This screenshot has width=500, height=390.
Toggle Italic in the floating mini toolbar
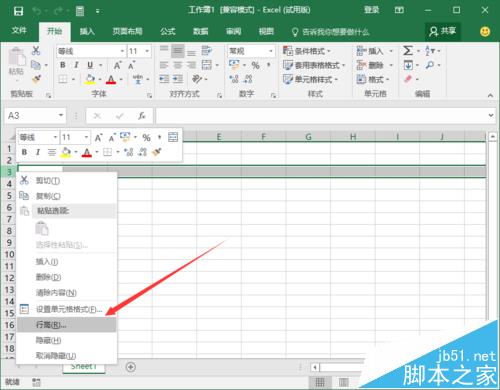pyautogui.click(x=38, y=152)
